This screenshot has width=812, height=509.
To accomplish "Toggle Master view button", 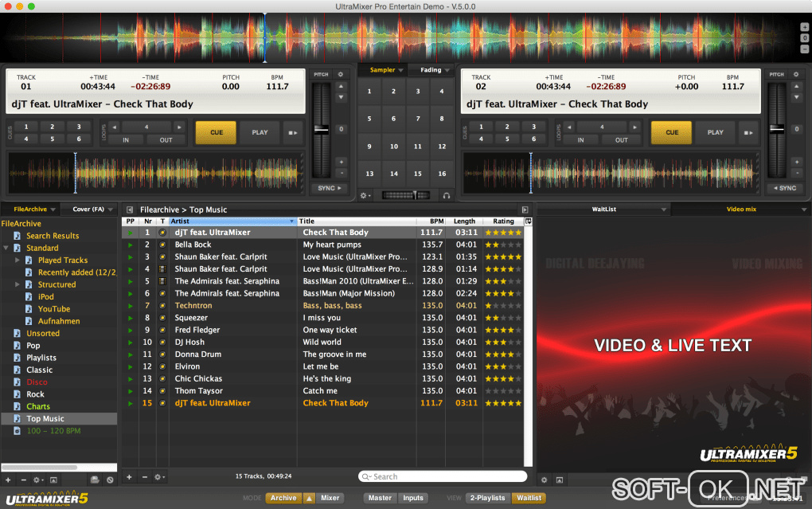I will 380,498.
